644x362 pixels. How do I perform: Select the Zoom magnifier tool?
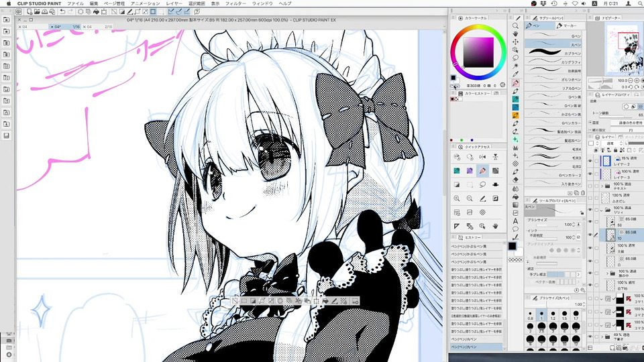tap(515, 26)
